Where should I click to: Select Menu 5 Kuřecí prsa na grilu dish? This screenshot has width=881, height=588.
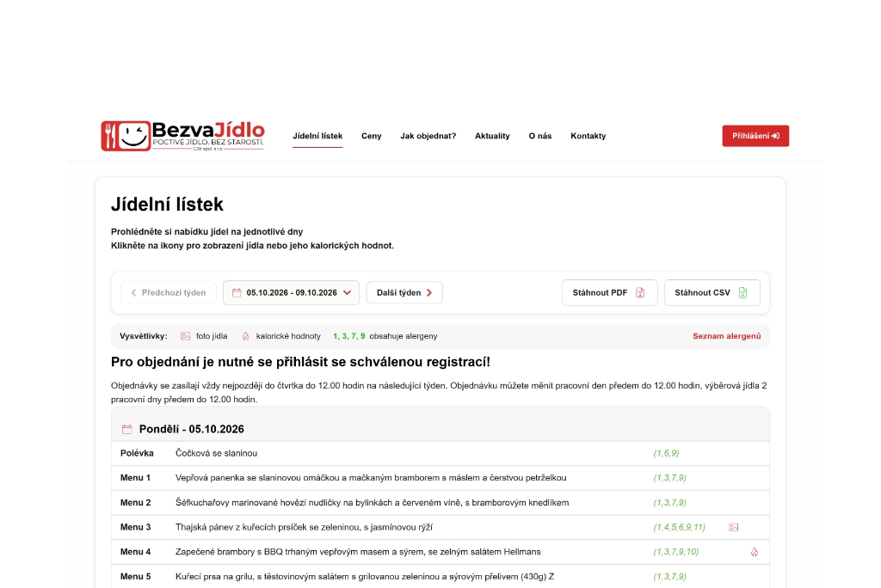coord(365,577)
